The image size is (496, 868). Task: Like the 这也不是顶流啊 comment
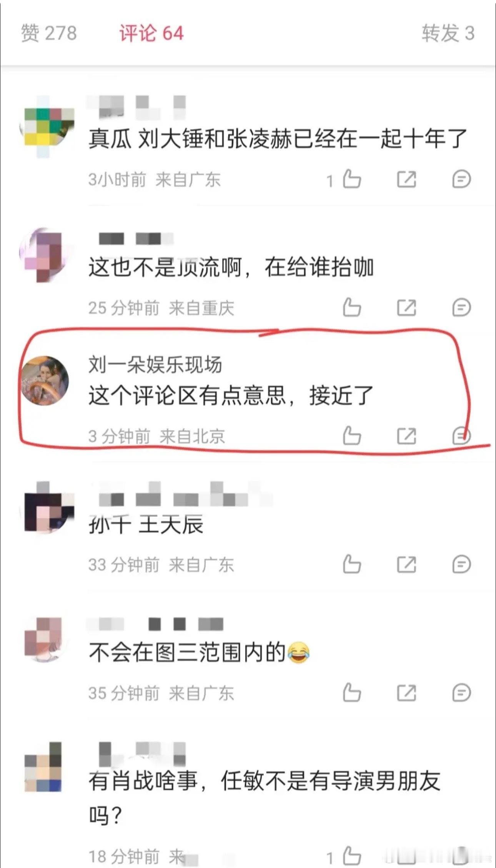coord(351,308)
